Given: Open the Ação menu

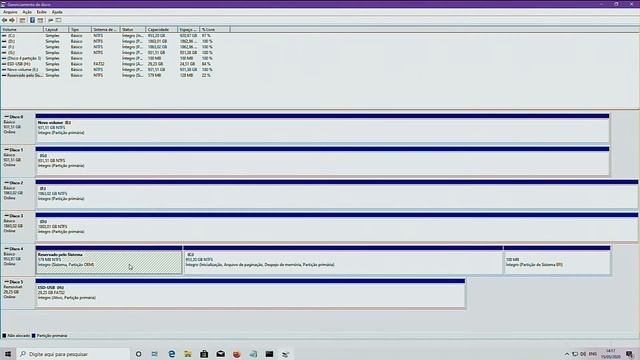Looking at the screenshot, I should click(27, 12).
